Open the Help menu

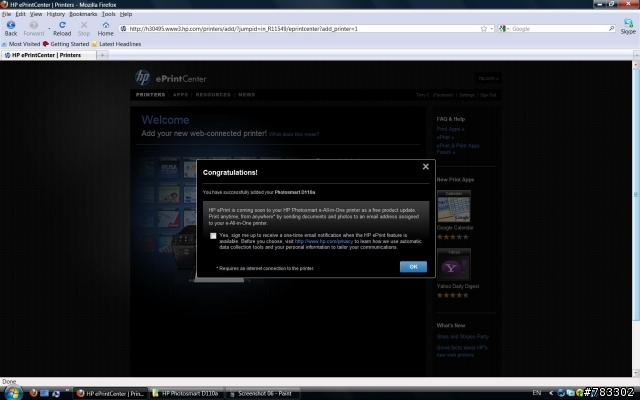pyautogui.click(x=126, y=14)
